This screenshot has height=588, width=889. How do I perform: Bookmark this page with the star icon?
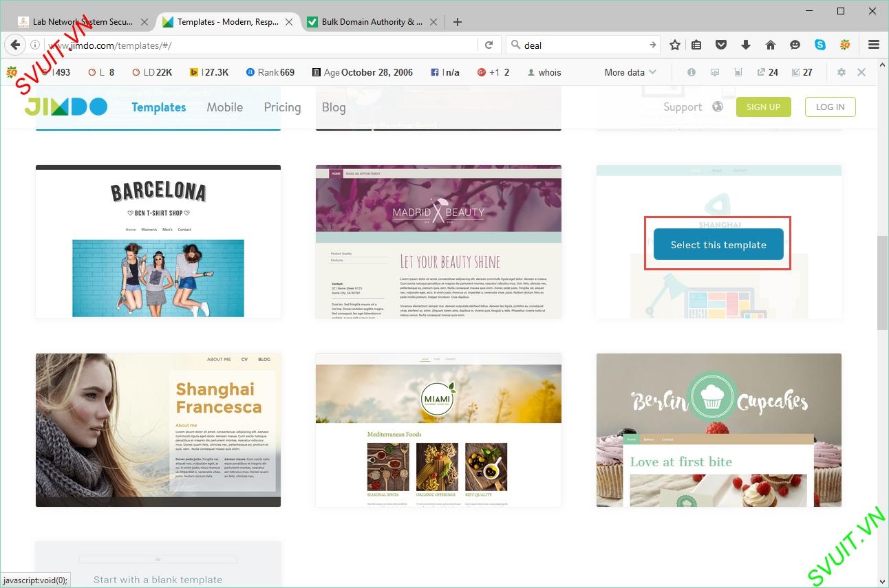pos(675,45)
